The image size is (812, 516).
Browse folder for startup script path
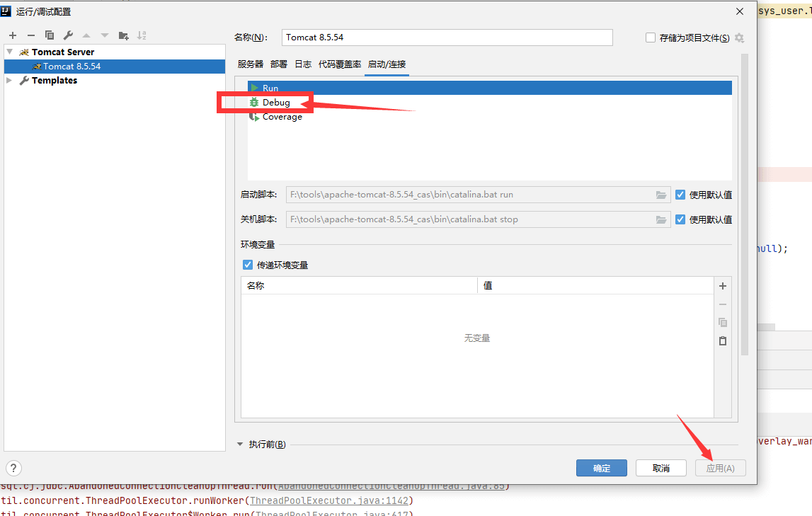[661, 195]
